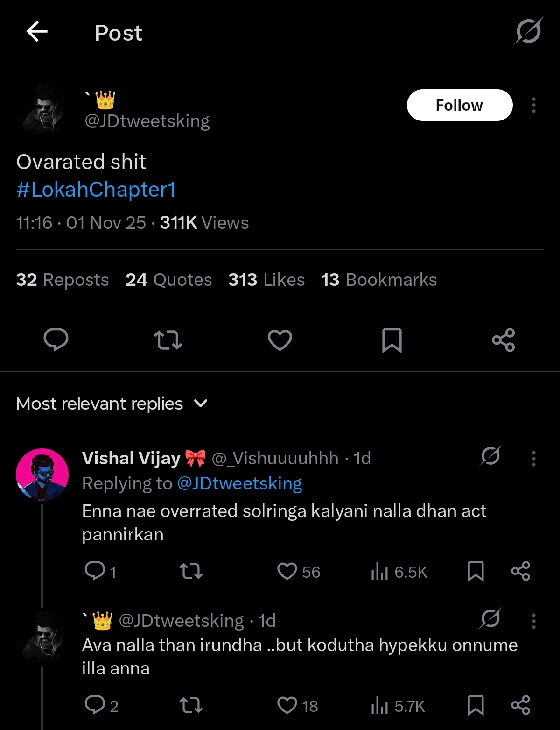Share JDtweetsking's Ava nalla reply
The height and width of the screenshot is (730, 560).
point(520,705)
